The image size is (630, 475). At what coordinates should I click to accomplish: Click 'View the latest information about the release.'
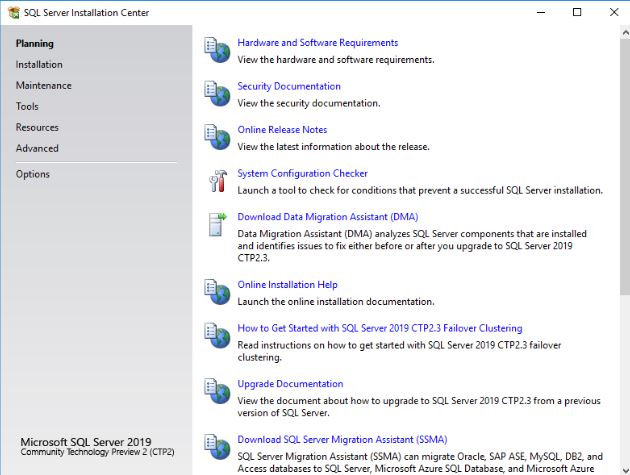coord(333,147)
